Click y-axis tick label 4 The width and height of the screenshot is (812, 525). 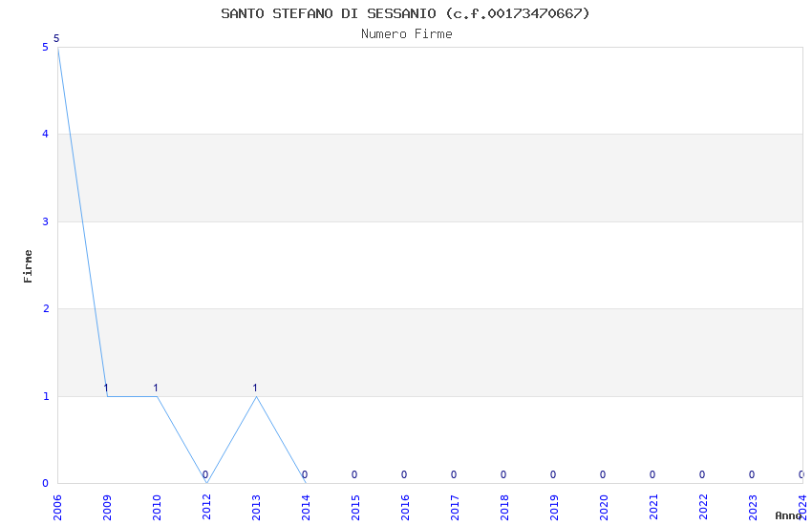click(46, 134)
